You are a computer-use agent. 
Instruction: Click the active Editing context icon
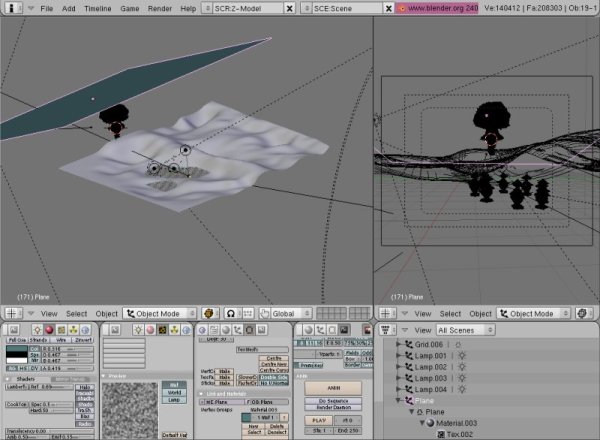[249, 329]
